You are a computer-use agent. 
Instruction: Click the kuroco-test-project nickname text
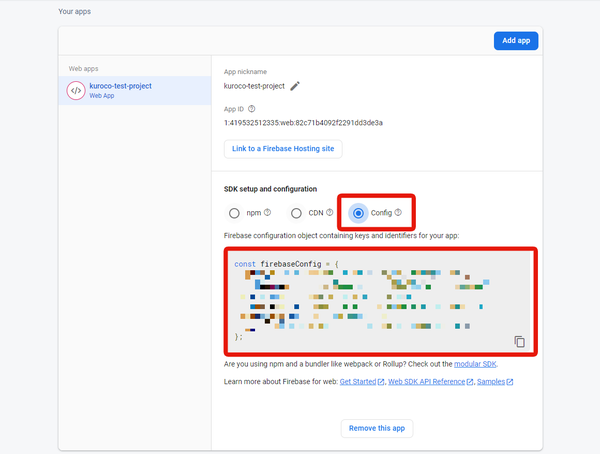(254, 86)
